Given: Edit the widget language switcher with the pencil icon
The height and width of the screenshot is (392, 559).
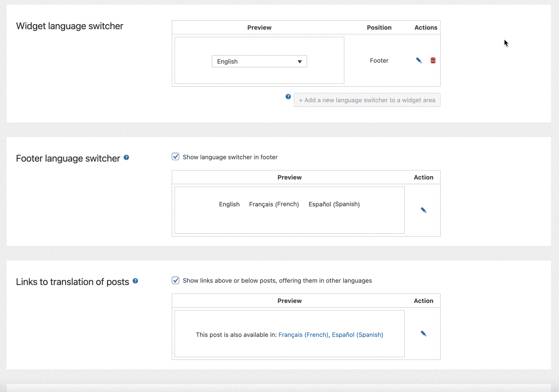Looking at the screenshot, I should 418,60.
